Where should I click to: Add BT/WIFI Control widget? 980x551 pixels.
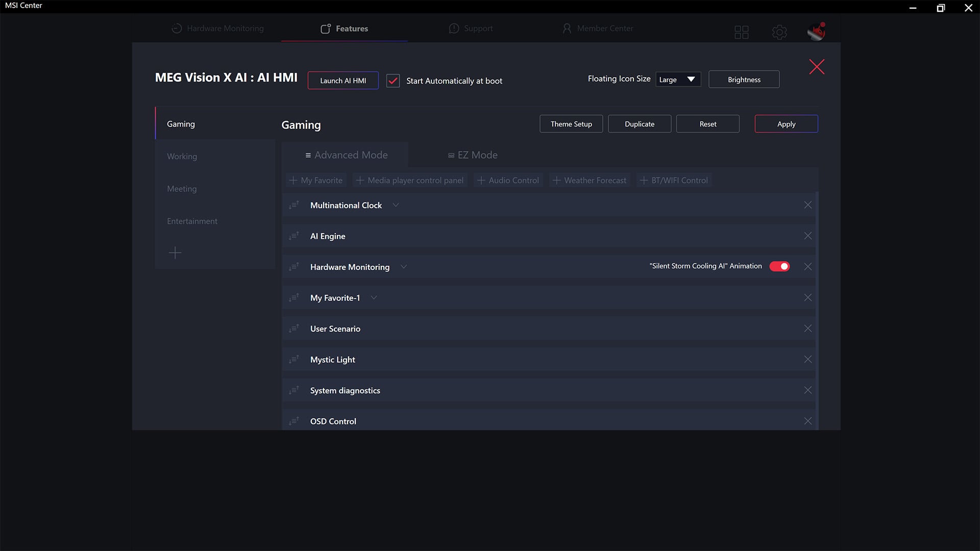coord(674,180)
